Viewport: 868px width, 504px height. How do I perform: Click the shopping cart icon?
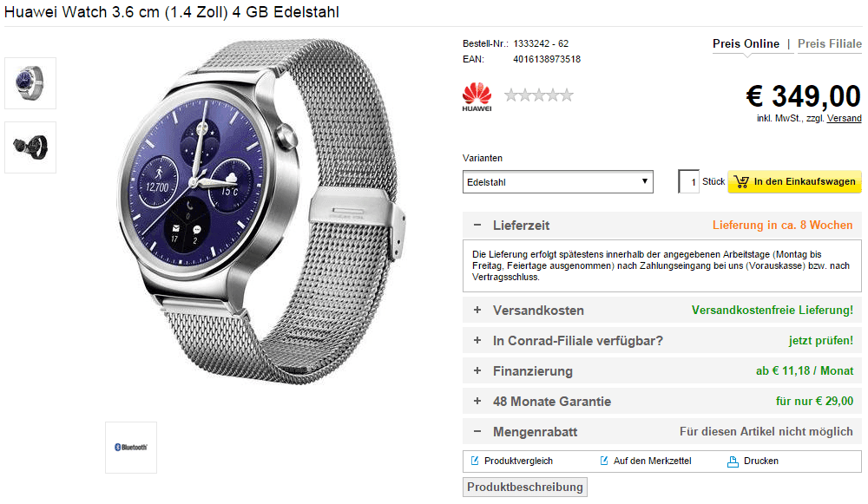[x=741, y=181]
